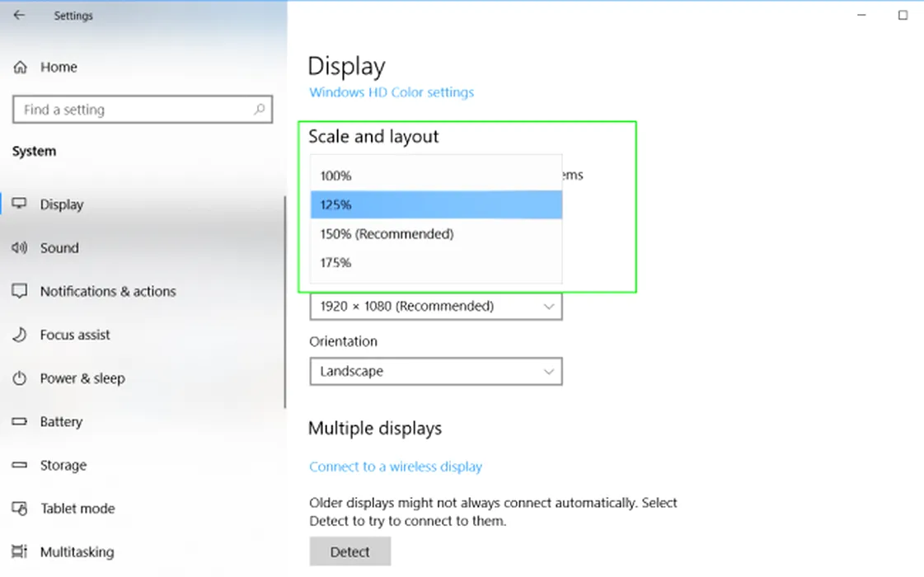Maximize the Settings window
The height and width of the screenshot is (577, 924).
pos(903,15)
